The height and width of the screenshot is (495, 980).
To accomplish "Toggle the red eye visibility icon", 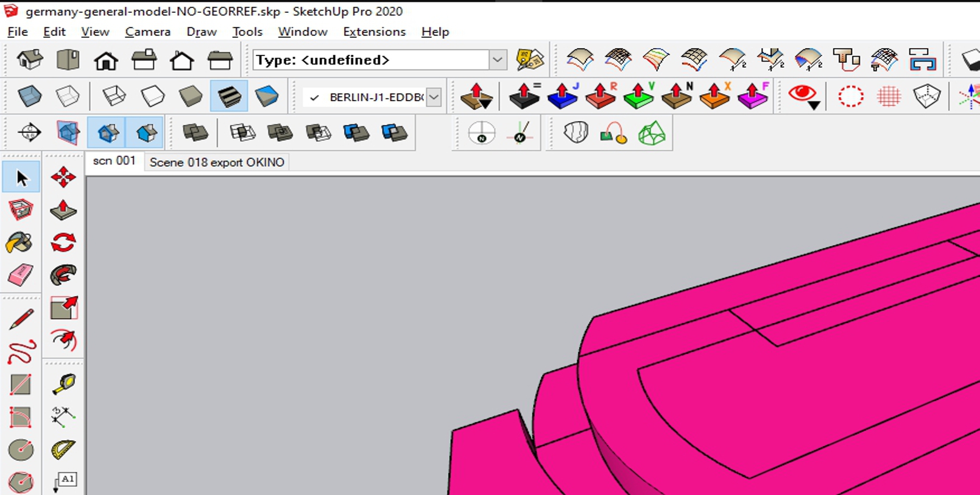I will [x=802, y=93].
